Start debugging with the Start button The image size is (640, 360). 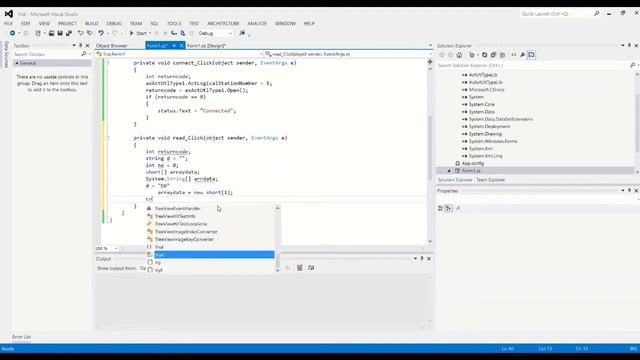138,33
